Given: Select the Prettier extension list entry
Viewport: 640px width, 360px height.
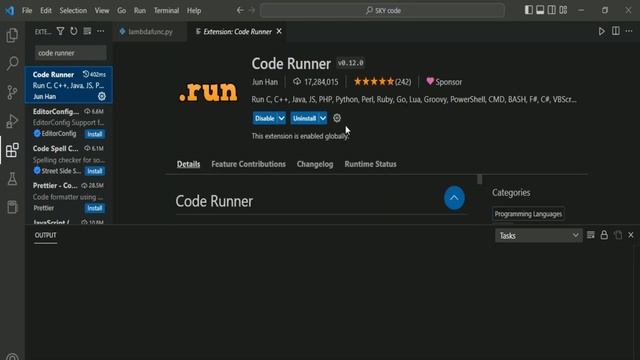Looking at the screenshot, I should [x=69, y=197].
